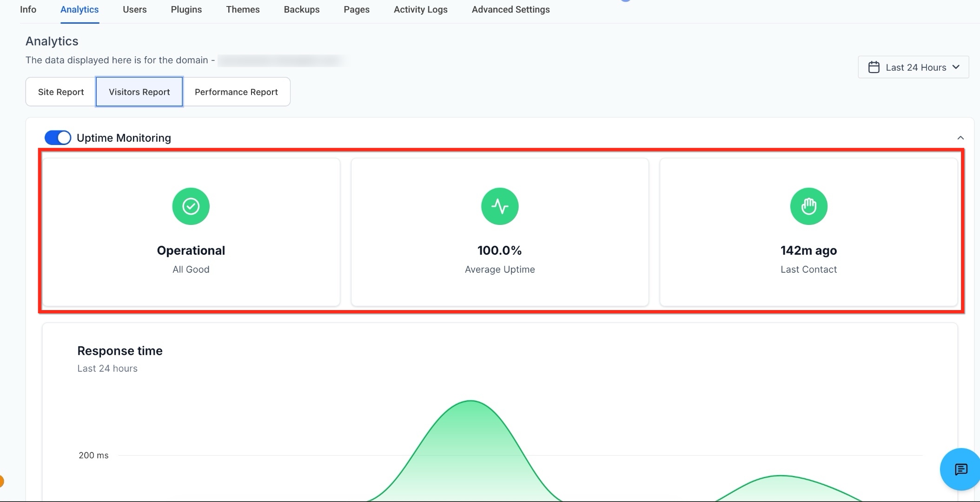Viewport: 980px width, 502px height.
Task: Click the green Operational checkmark icon
Action: click(x=191, y=206)
